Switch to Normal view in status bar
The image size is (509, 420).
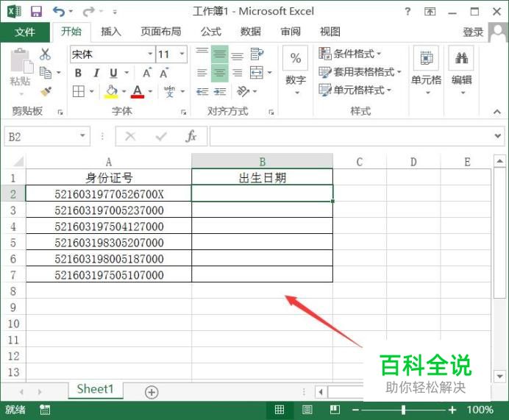coord(280,410)
